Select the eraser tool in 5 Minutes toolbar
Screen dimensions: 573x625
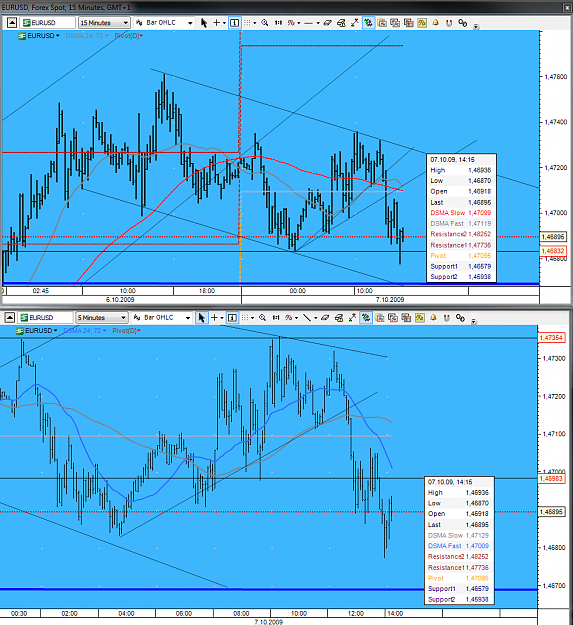[x=325, y=318]
